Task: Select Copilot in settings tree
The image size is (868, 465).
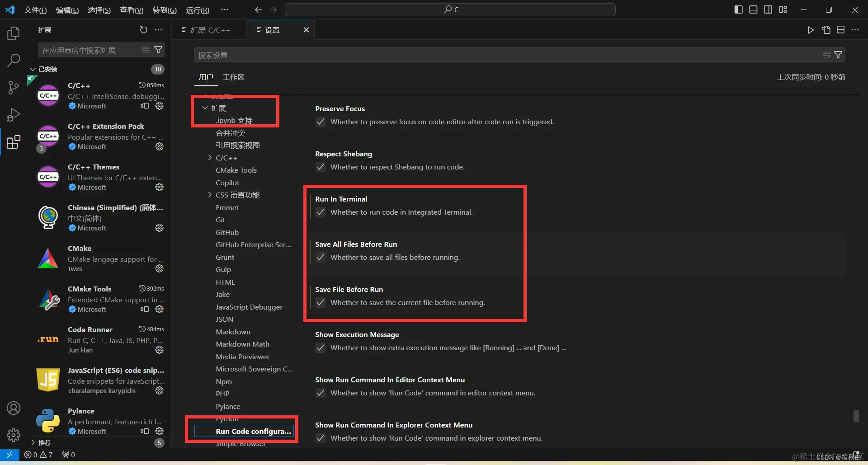Action: tap(227, 183)
